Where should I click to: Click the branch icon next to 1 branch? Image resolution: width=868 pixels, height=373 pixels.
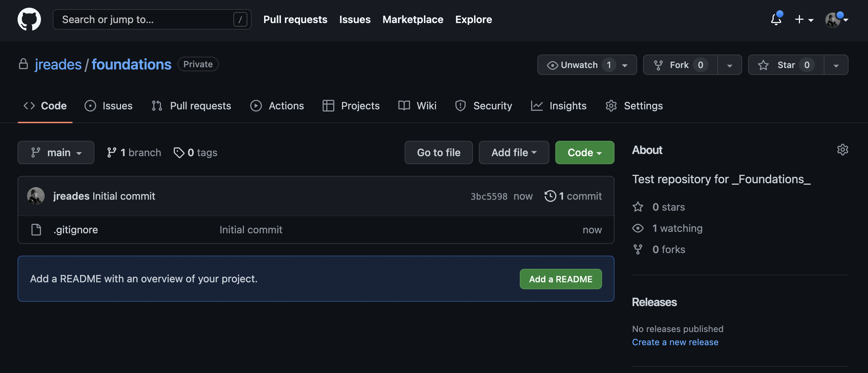pos(112,152)
